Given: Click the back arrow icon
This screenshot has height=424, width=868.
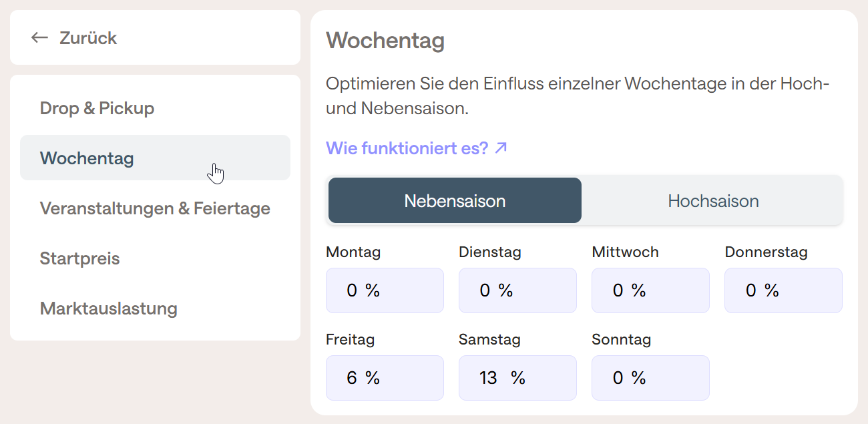Looking at the screenshot, I should tap(39, 37).
